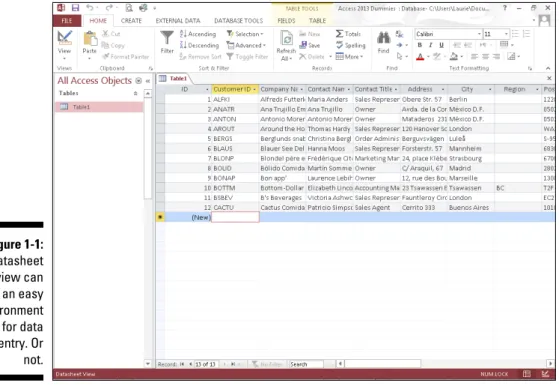
Task: Select the Format Painter tool
Action: click(125, 57)
